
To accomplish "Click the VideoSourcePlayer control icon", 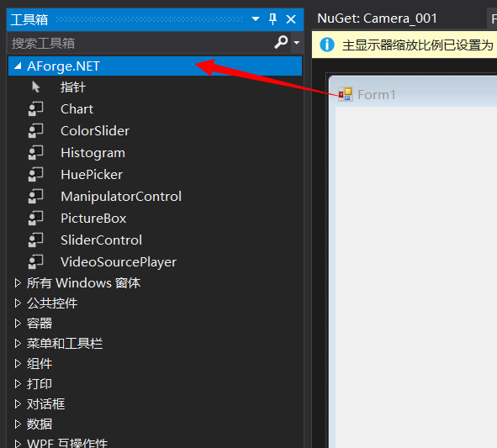I will (x=36, y=262).
